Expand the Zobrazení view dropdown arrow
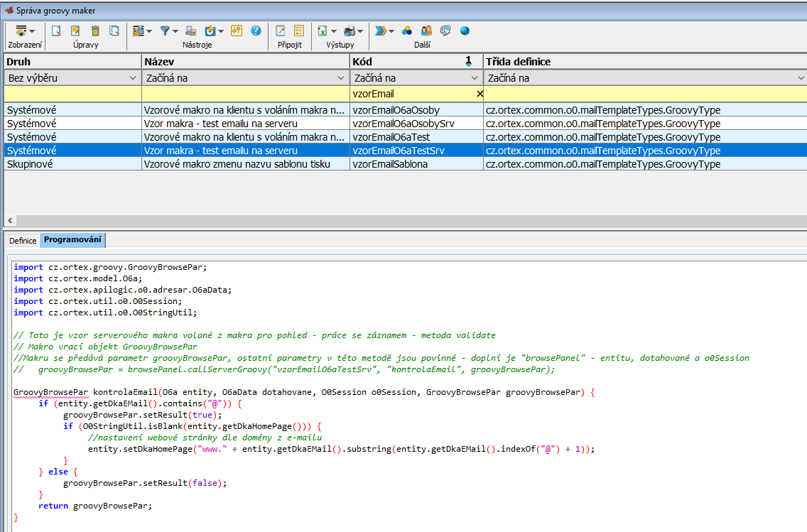The image size is (807, 532). point(31,31)
